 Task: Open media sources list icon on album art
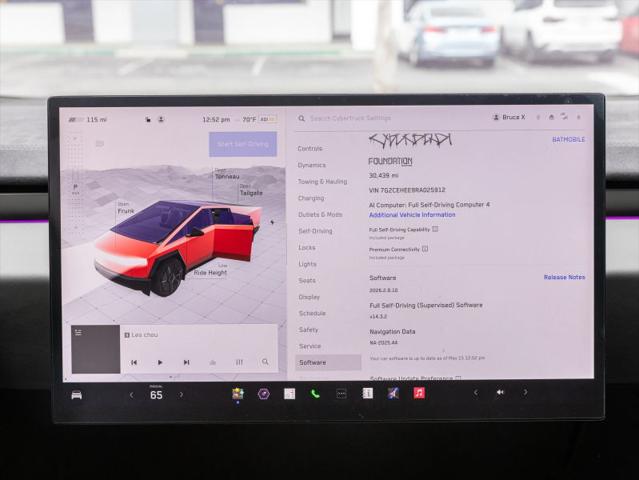(x=78, y=333)
